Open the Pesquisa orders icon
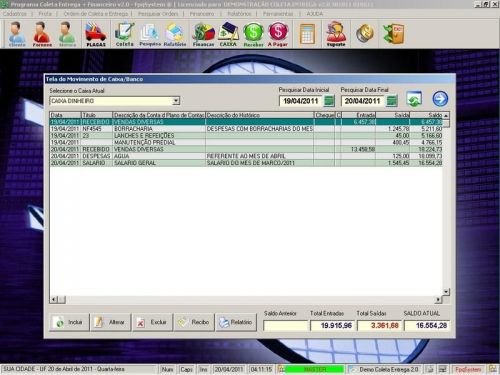Viewport: 500px width, 375px height. pyautogui.click(x=150, y=34)
